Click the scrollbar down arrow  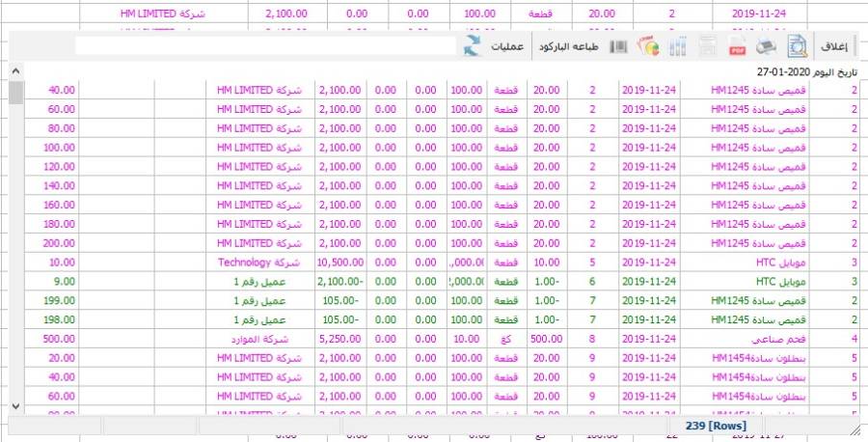click(x=15, y=406)
